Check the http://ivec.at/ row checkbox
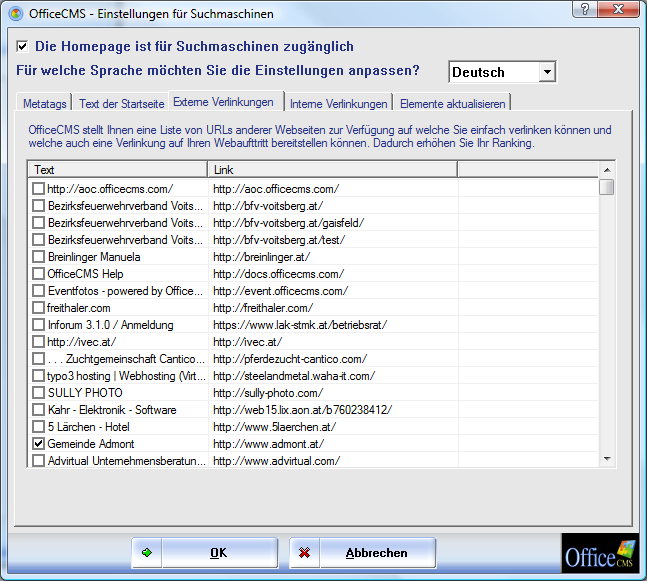 point(38,342)
